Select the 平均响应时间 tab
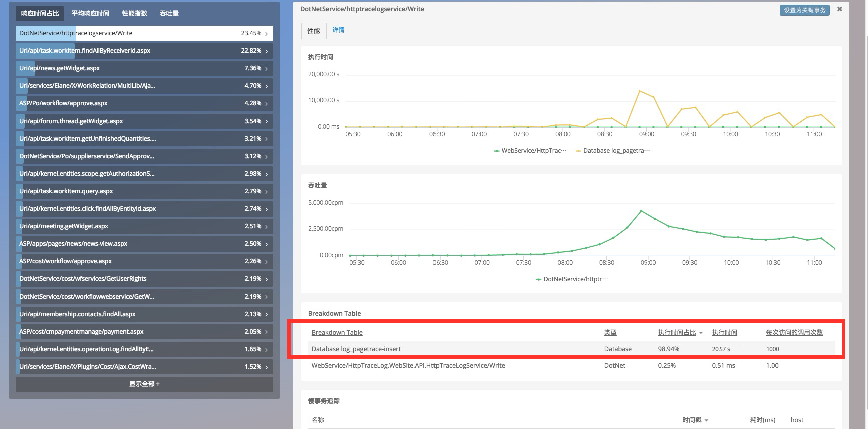 [90, 13]
